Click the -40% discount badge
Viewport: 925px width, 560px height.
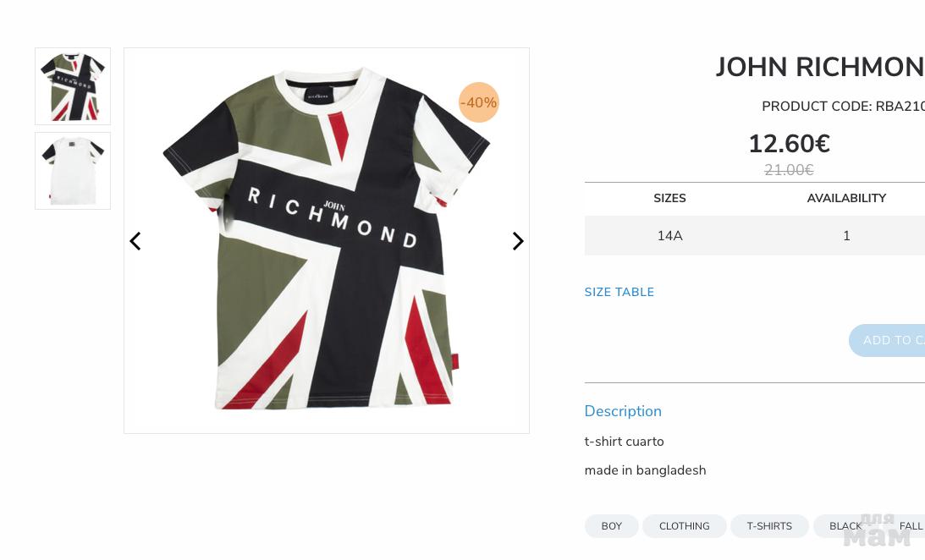[x=478, y=102]
